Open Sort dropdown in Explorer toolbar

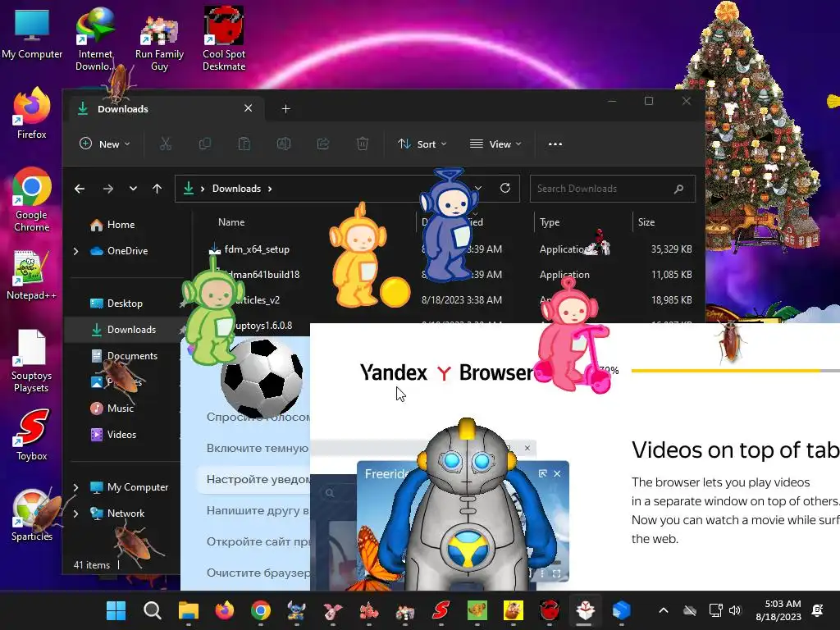point(422,144)
